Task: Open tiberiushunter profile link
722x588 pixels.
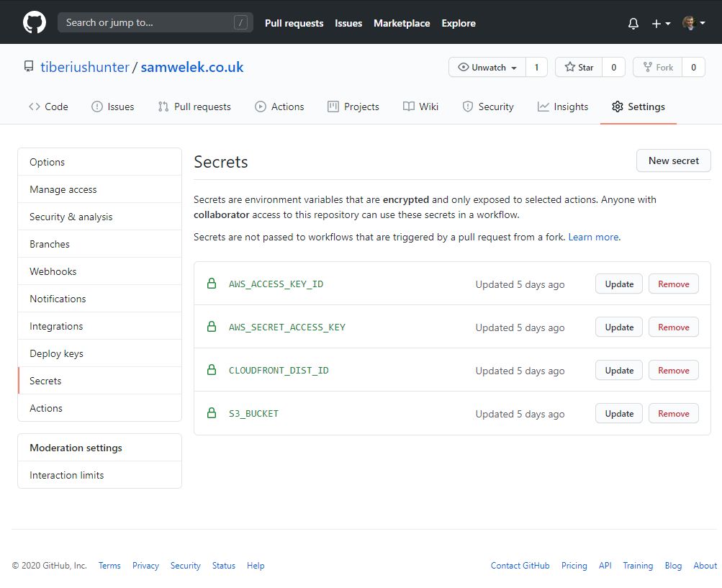Action: 85,67
